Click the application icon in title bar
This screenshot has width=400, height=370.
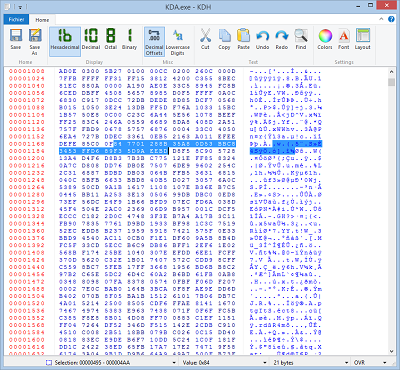point(8,7)
